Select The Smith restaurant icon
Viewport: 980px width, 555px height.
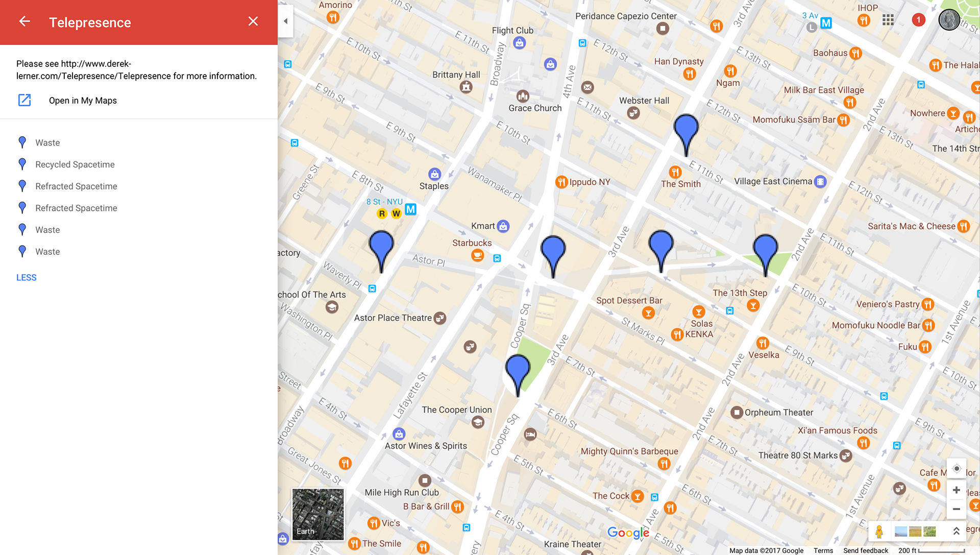click(x=675, y=172)
